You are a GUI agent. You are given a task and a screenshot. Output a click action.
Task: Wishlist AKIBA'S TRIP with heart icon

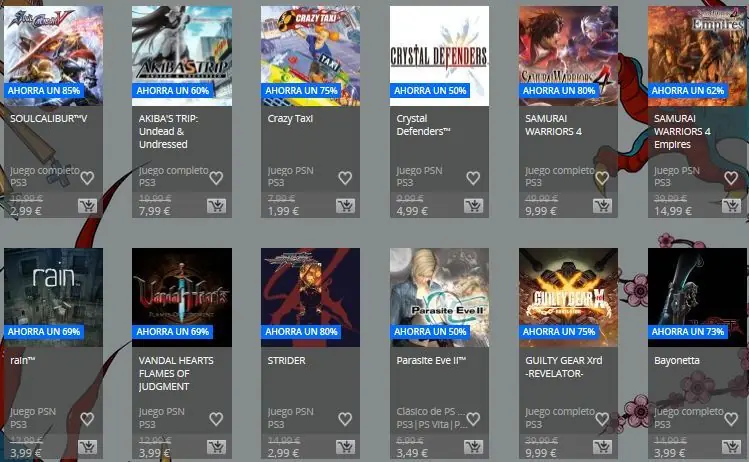click(x=216, y=178)
